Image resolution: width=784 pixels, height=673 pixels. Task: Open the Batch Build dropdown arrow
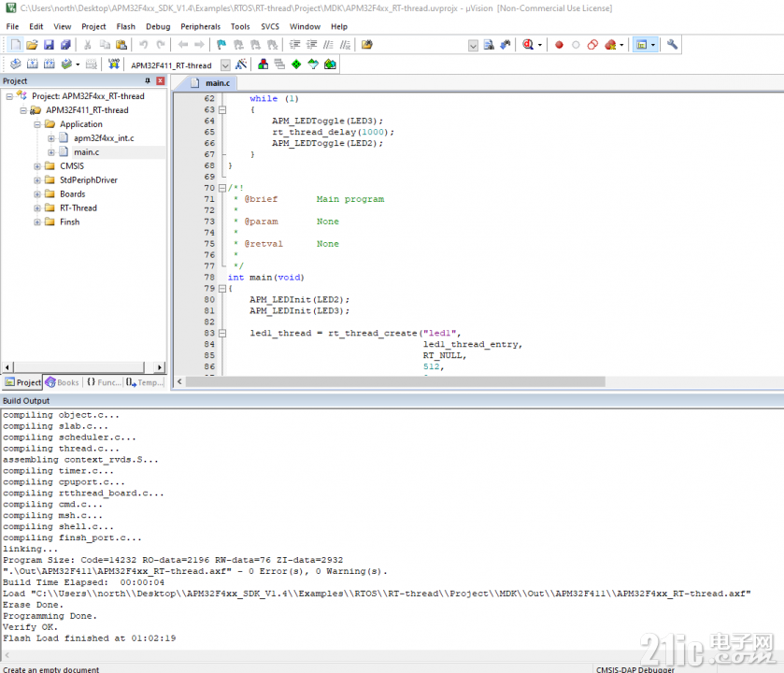point(78,64)
